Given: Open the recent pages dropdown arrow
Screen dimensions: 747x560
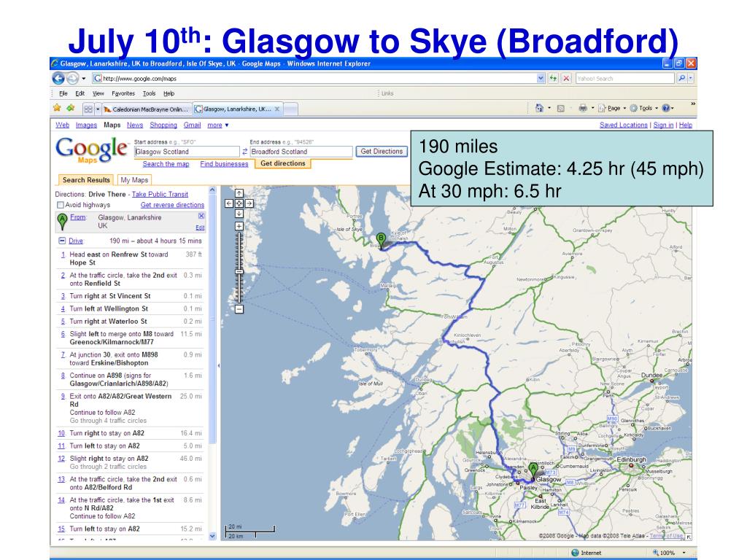Looking at the screenshot, I should coord(83,79).
